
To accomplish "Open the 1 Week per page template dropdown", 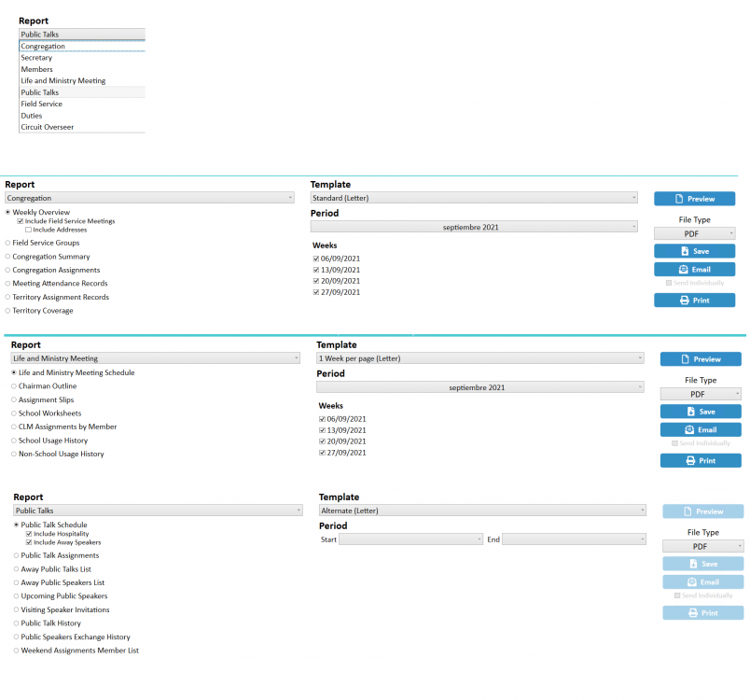I will (x=479, y=358).
